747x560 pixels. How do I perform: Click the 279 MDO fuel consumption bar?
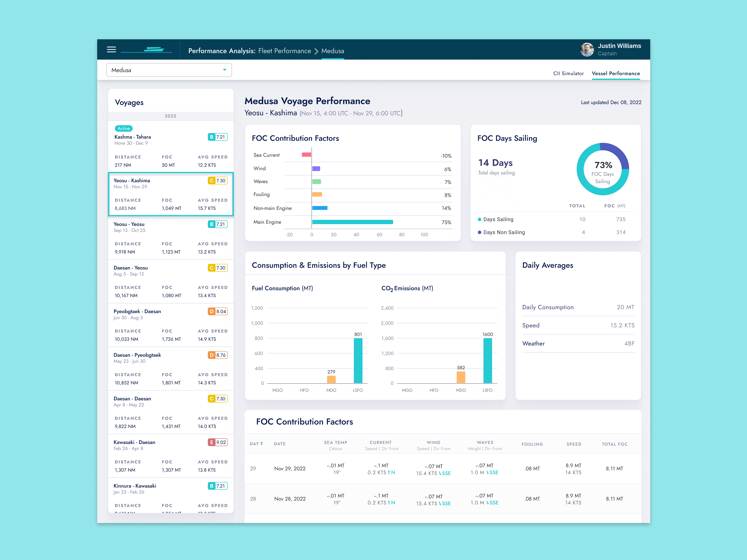(331, 379)
